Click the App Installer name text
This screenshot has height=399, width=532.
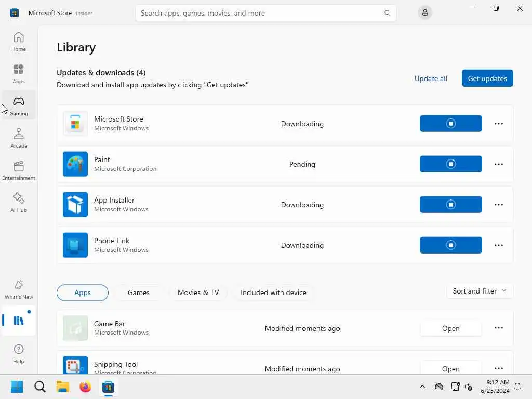click(x=114, y=200)
